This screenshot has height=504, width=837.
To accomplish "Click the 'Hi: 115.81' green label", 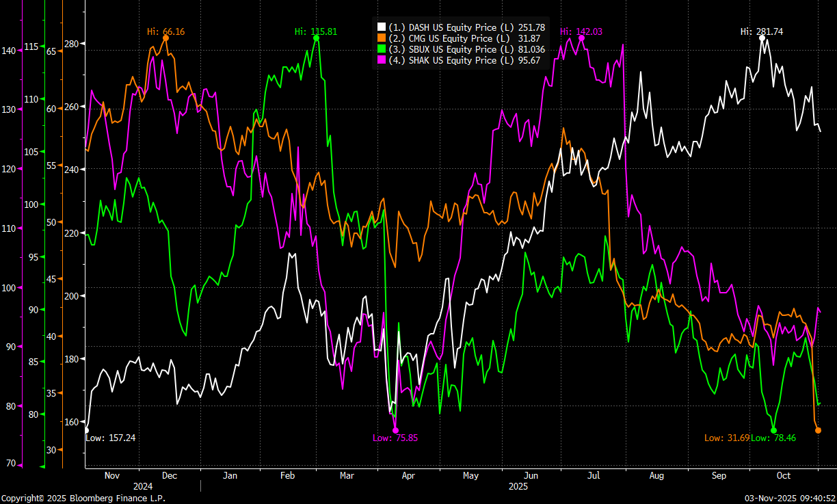I will [316, 31].
